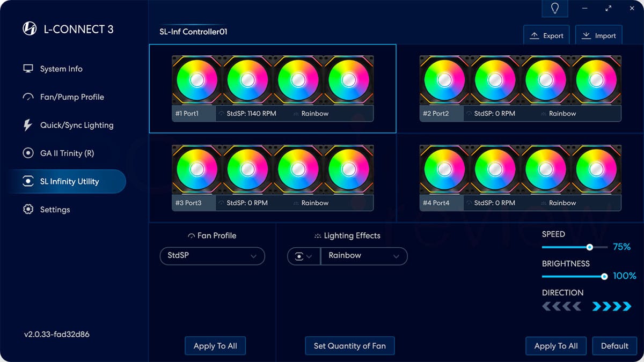Open the StdSP Fan Profile dropdown
This screenshot has width=644, height=362.
[213, 256]
